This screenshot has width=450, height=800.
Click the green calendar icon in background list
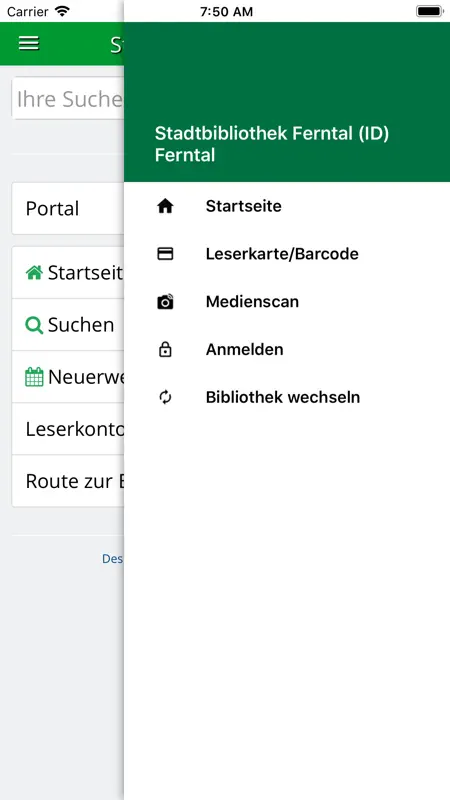tap(34, 378)
